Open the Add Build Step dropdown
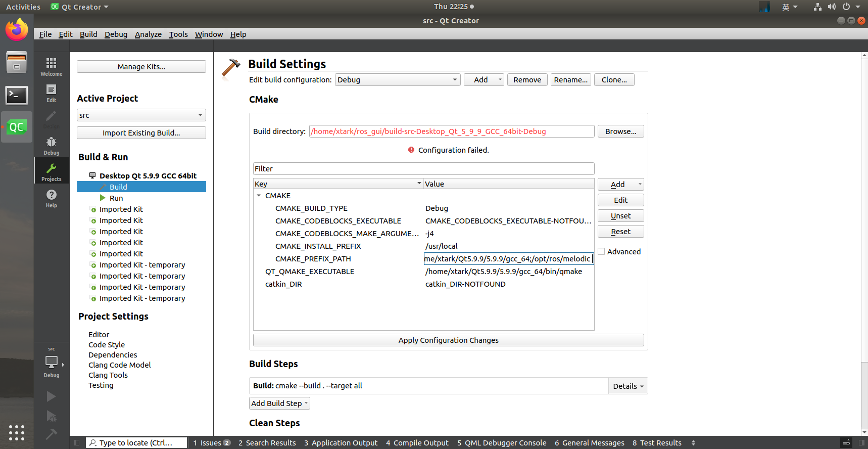 [279, 403]
